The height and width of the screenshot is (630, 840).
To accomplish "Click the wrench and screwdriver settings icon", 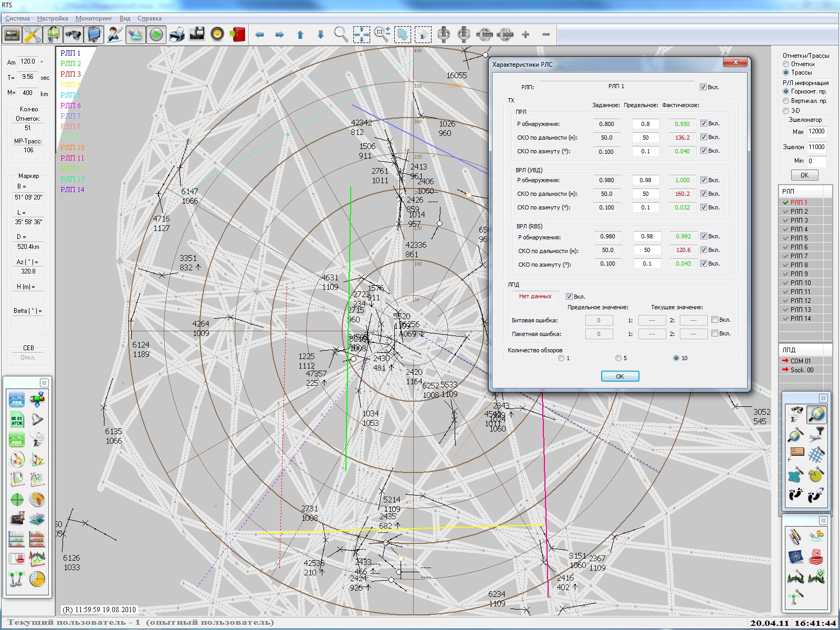I will (33, 35).
